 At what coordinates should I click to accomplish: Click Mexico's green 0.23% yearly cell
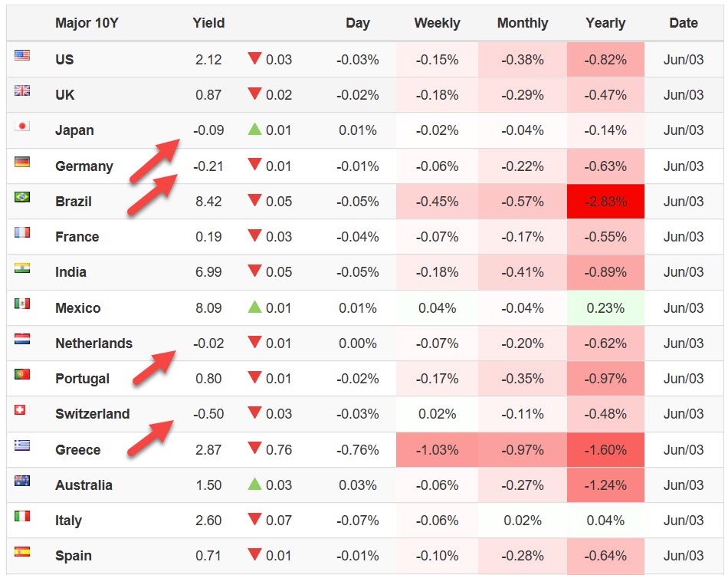605,308
